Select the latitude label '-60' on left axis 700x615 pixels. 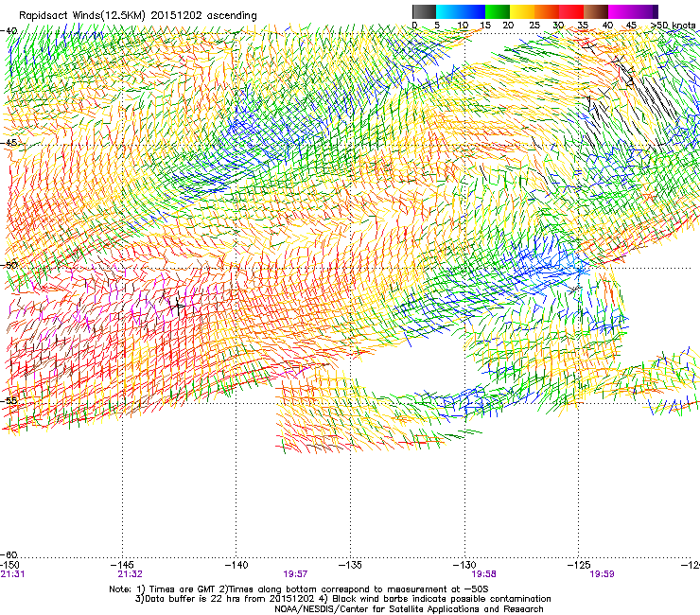click(x=9, y=554)
